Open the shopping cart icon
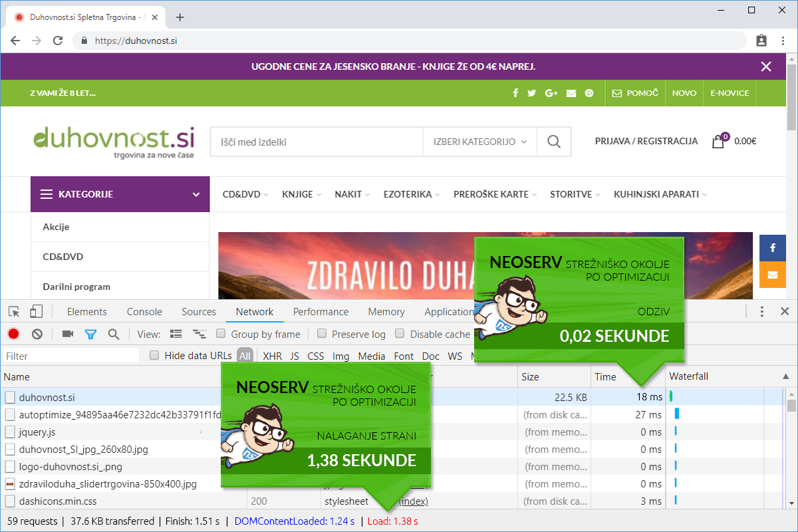This screenshot has width=798, height=532. click(718, 141)
